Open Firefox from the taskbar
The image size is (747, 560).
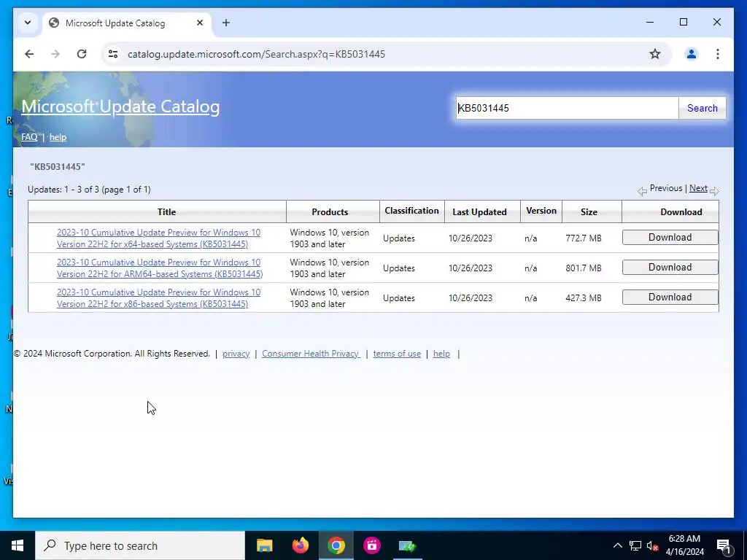click(x=300, y=545)
